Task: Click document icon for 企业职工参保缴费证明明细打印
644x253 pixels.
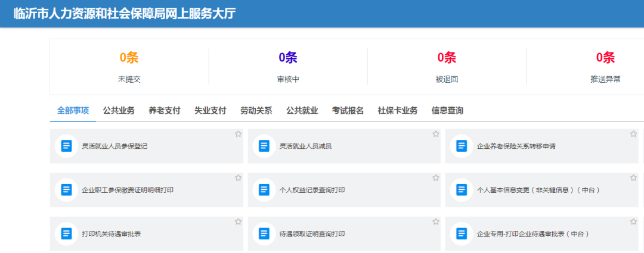Action: pos(66,190)
